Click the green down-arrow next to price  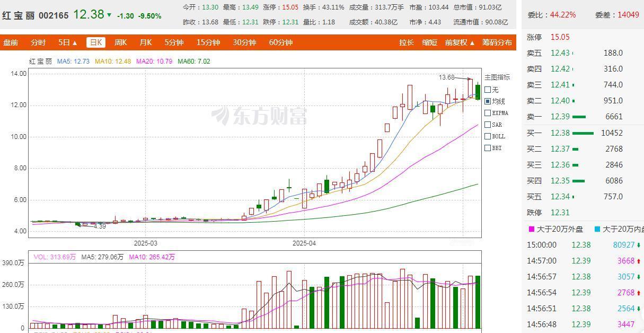click(109, 15)
